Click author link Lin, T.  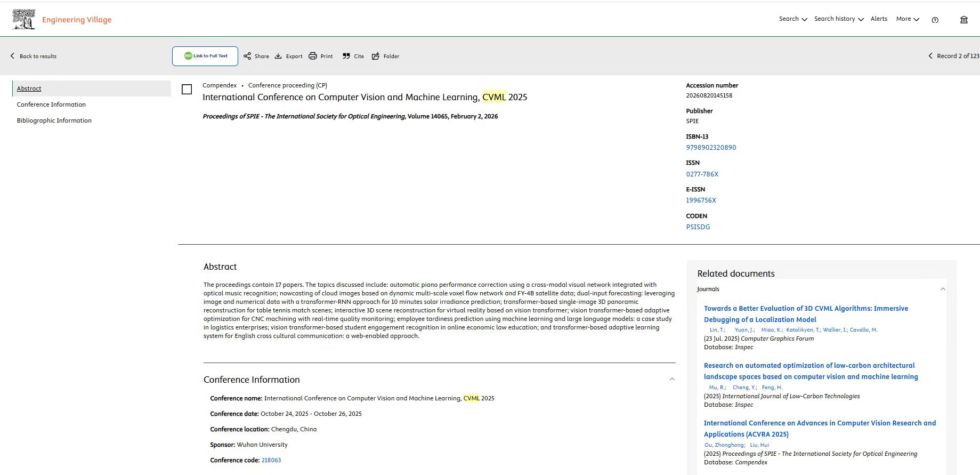pyautogui.click(x=717, y=330)
